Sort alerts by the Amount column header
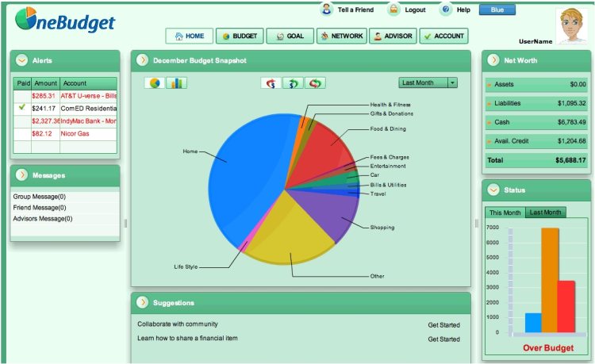This screenshot has width=595, height=364. click(x=45, y=83)
